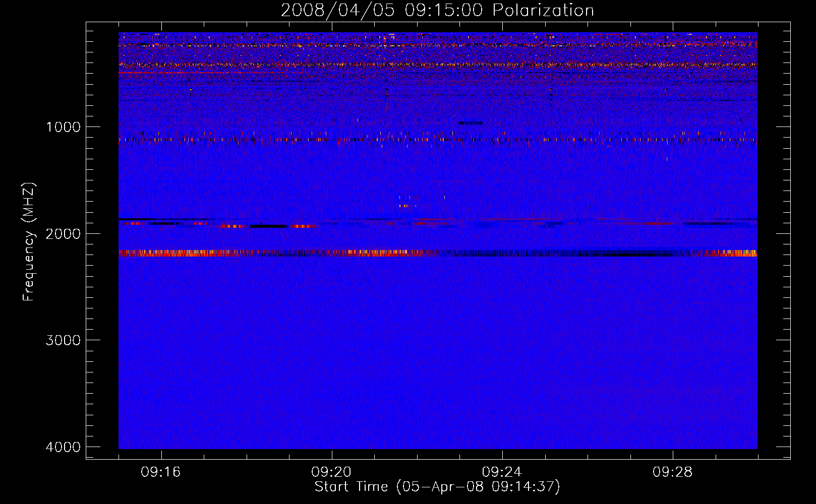
Task: Click the "09:24" time tick label
Action: 502,472
